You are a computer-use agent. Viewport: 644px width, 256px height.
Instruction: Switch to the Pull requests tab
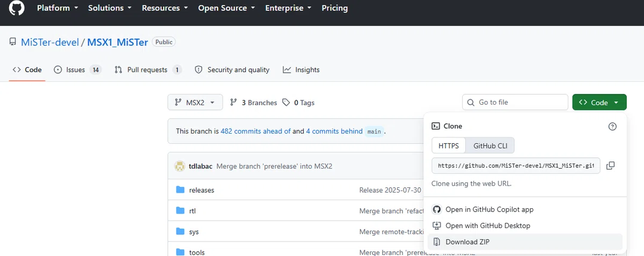coord(148,70)
